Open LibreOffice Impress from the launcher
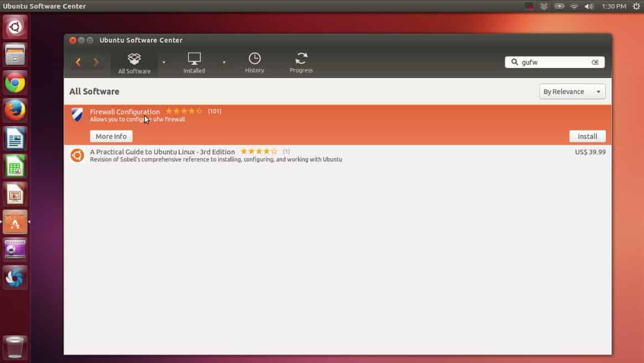 point(15,194)
